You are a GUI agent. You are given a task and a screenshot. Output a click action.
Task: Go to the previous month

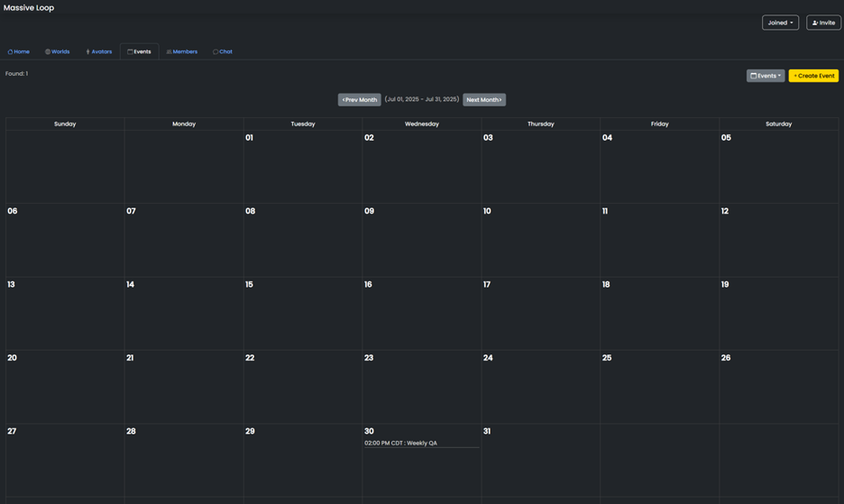tap(359, 99)
